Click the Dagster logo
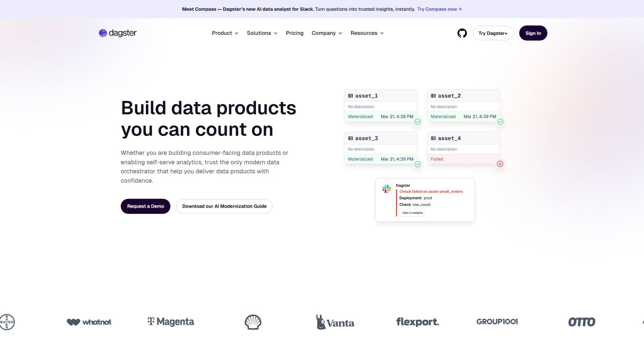The height and width of the screenshot is (362, 644). (117, 33)
